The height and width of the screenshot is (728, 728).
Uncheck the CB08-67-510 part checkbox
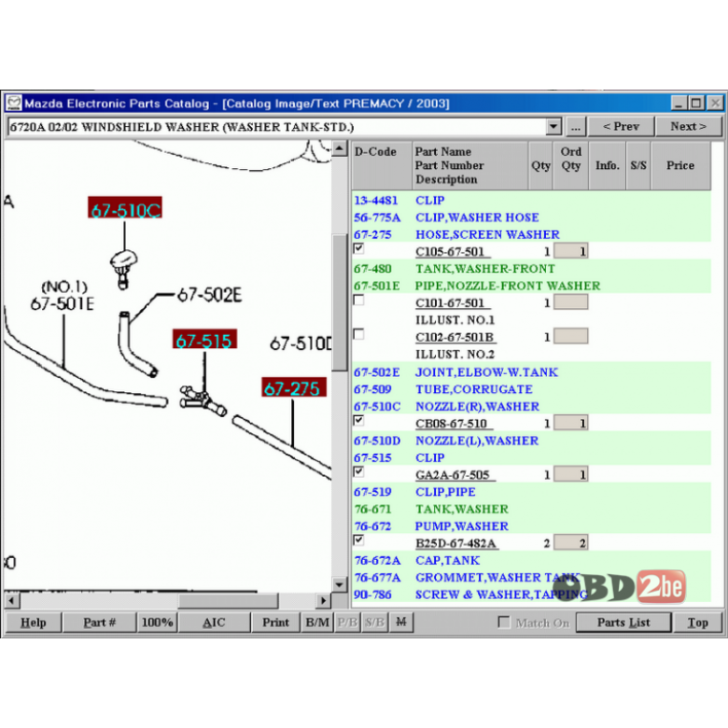click(x=358, y=420)
